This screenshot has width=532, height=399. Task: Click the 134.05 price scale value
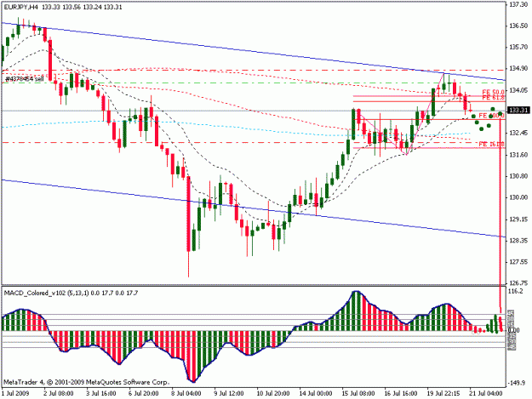[518, 90]
